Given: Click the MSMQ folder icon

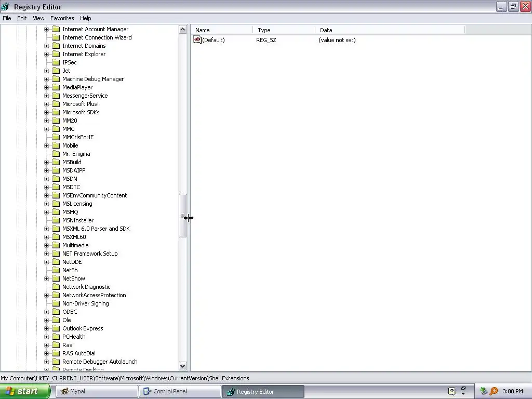Looking at the screenshot, I should coord(56,212).
